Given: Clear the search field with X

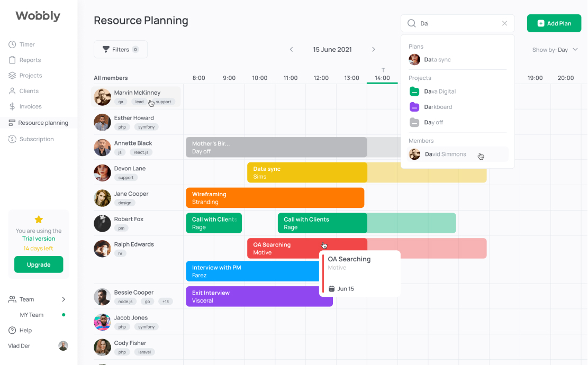Looking at the screenshot, I should click(505, 23).
